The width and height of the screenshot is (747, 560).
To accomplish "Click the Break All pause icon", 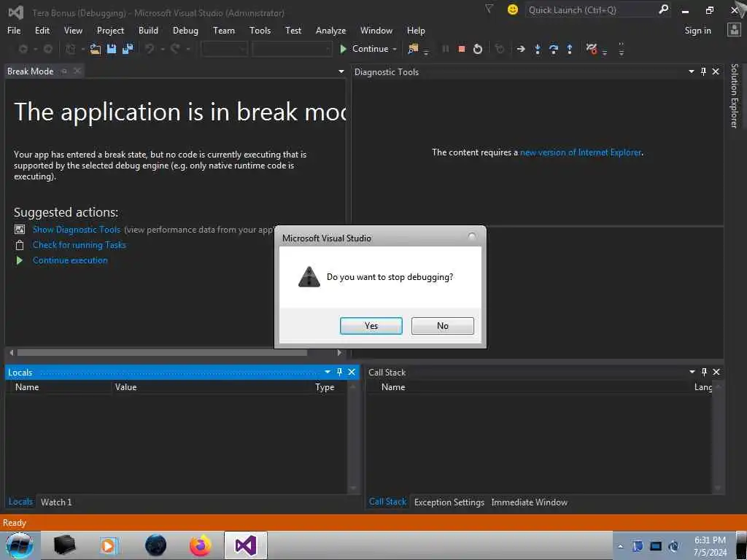I will [x=446, y=49].
